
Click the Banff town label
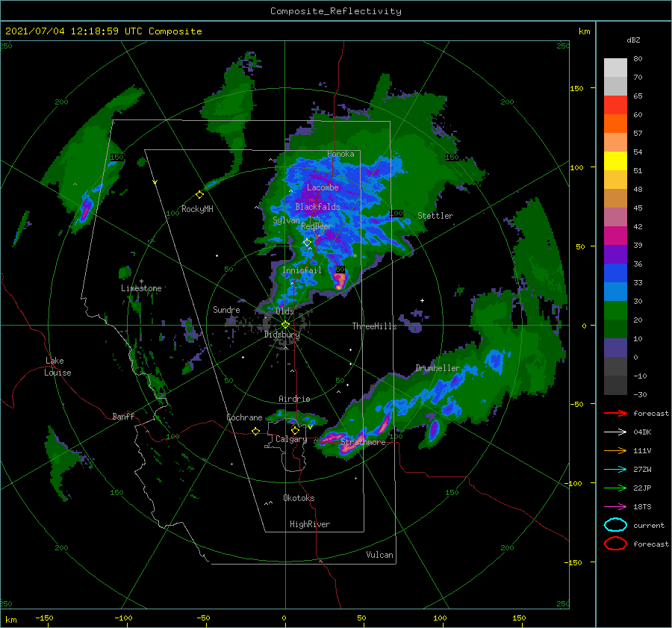pyautogui.click(x=123, y=416)
